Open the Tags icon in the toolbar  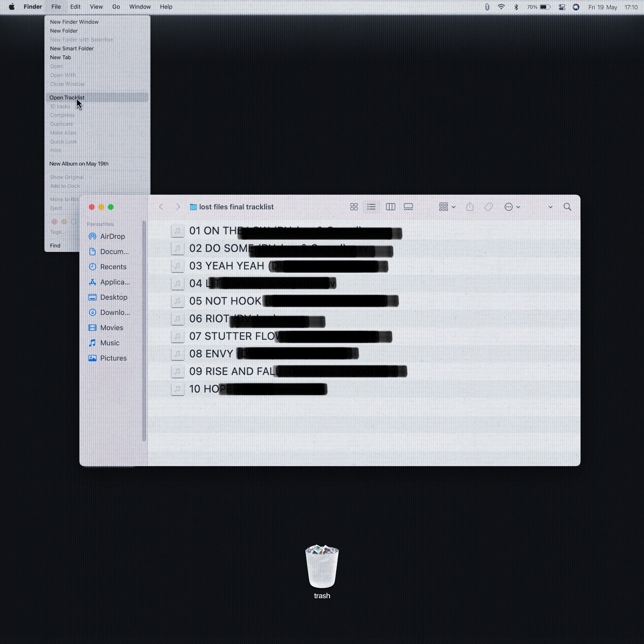coord(488,207)
